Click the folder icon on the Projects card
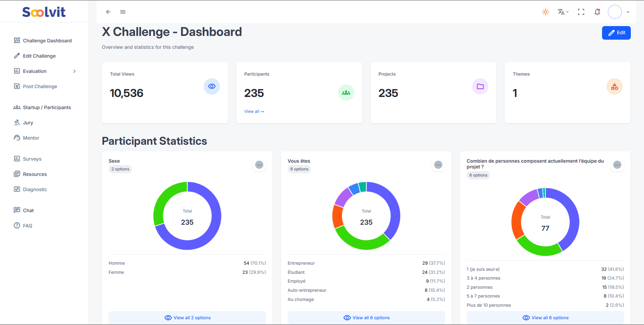Image resolution: width=644 pixels, height=325 pixels. tap(480, 86)
